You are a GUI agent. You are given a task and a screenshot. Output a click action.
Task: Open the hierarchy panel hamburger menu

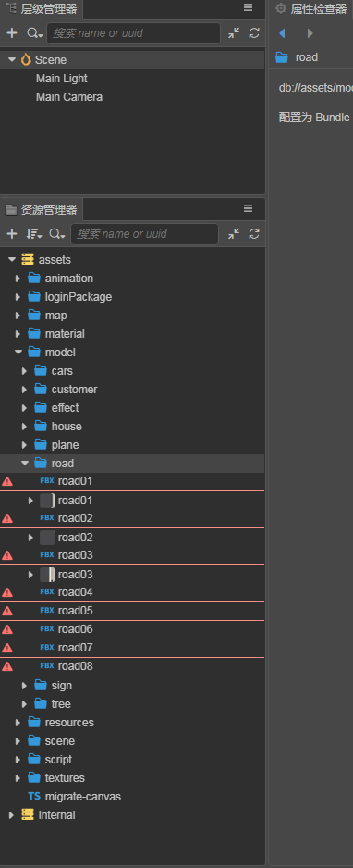(x=248, y=7)
